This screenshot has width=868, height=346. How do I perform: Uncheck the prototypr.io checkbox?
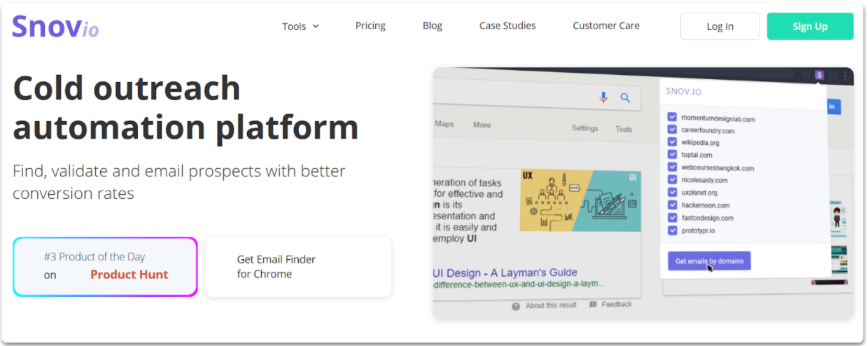[672, 230]
